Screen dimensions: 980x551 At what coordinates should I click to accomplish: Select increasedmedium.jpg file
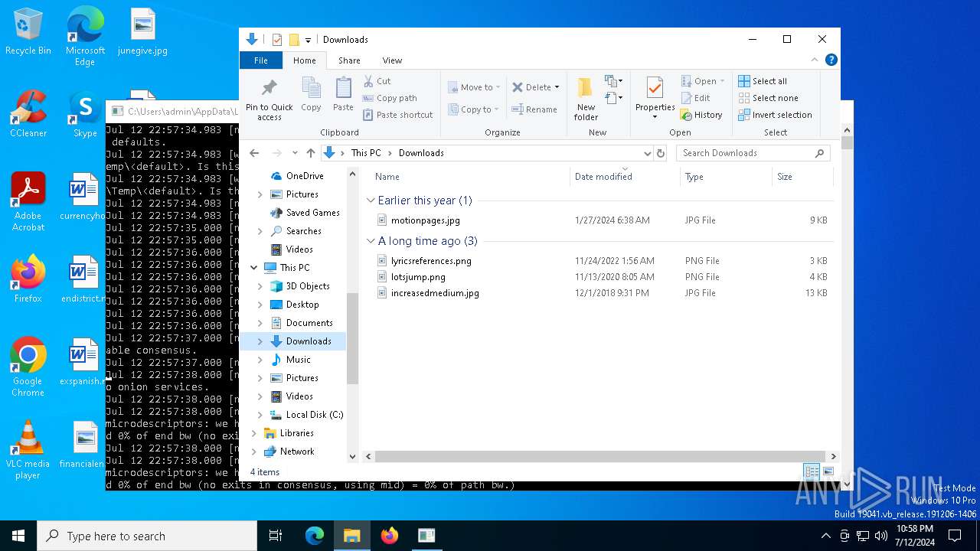tap(435, 293)
